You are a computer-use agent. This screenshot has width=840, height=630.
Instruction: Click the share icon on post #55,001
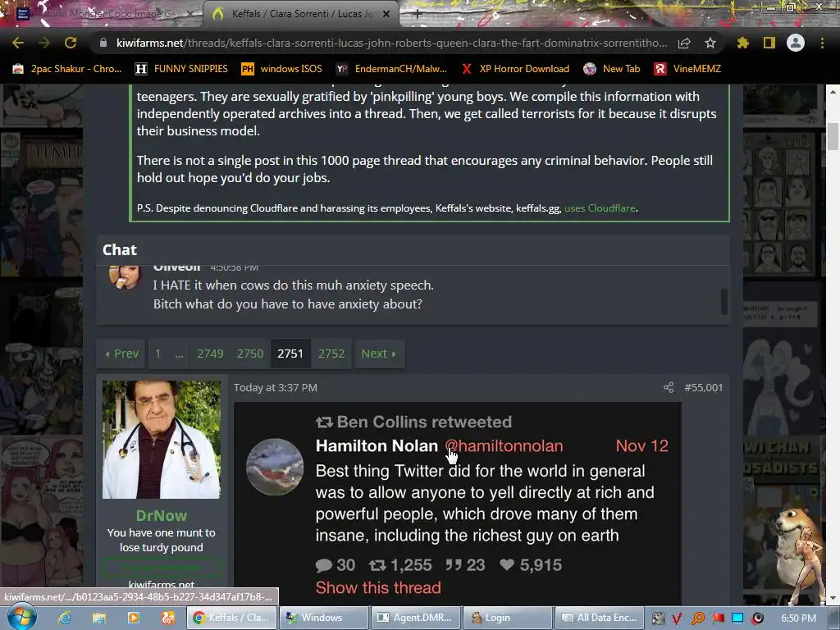669,387
